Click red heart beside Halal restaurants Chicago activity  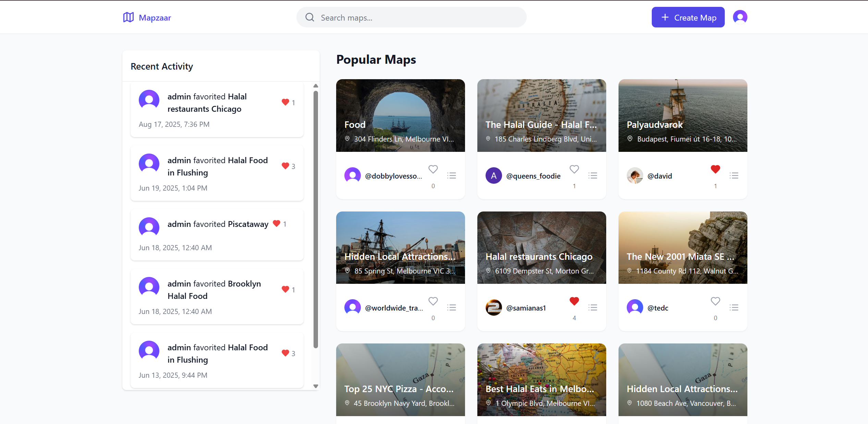(285, 102)
